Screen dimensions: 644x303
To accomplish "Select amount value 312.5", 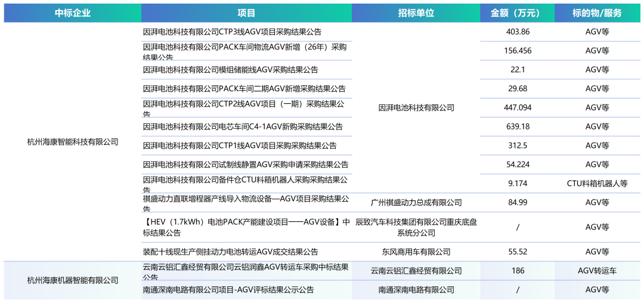I will (518, 146).
